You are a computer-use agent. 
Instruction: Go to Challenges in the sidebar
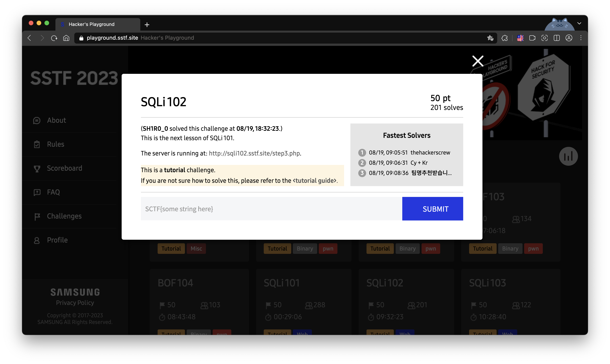[64, 216]
